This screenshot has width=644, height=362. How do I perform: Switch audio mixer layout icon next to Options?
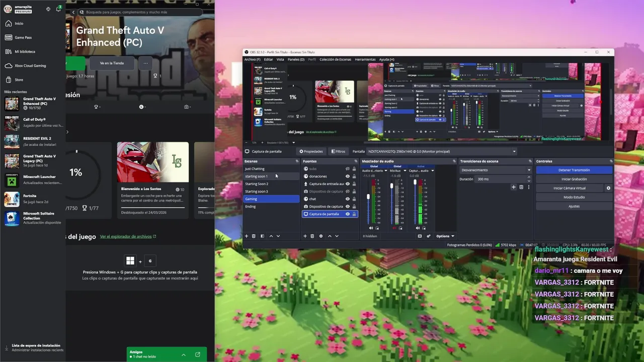[420, 236]
